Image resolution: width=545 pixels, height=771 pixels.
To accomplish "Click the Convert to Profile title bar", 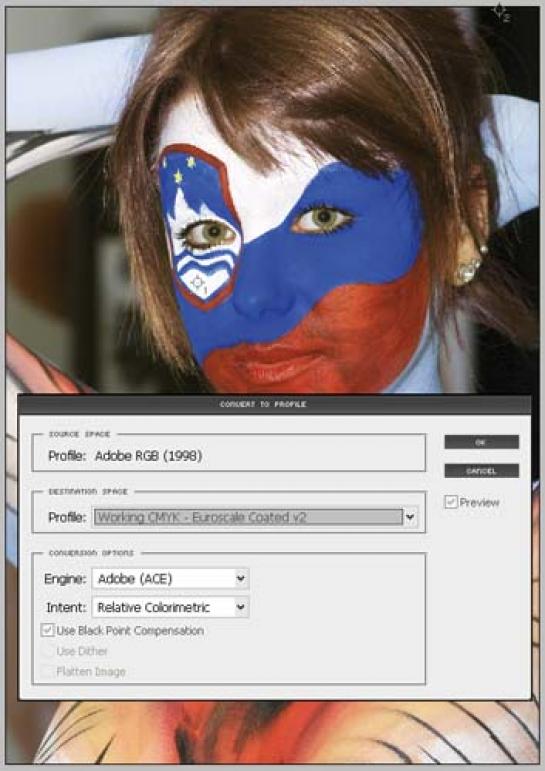I will tap(274, 404).
